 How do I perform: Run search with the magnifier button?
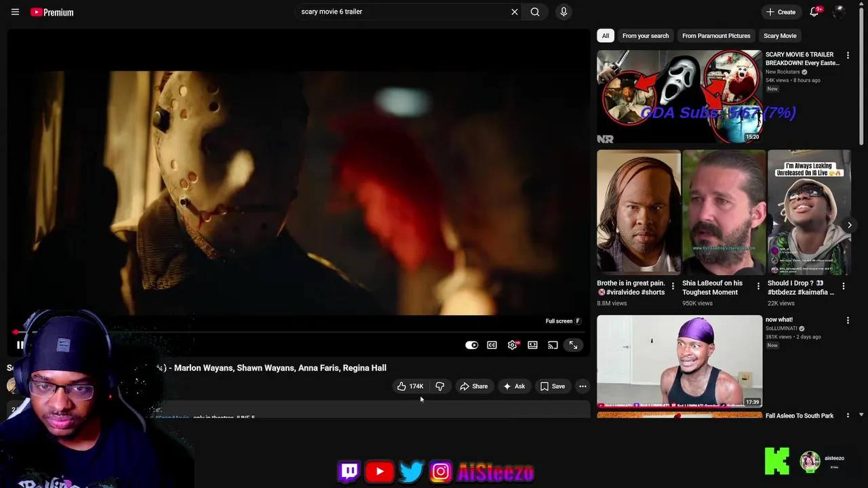coord(535,12)
